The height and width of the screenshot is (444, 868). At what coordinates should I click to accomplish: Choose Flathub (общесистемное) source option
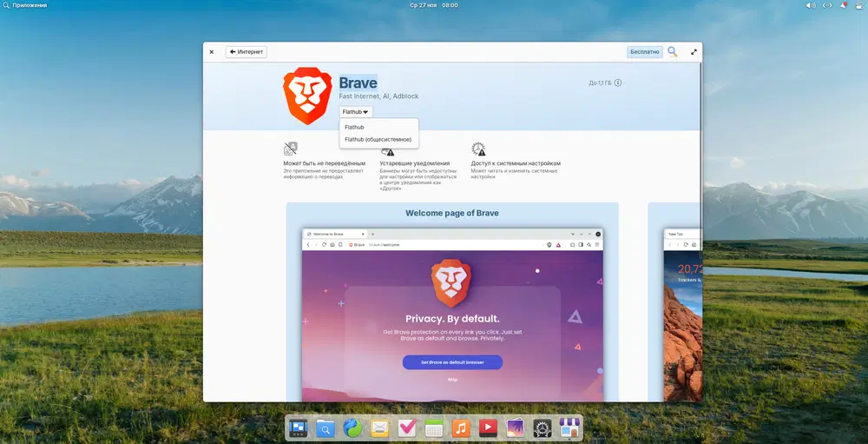tap(379, 140)
